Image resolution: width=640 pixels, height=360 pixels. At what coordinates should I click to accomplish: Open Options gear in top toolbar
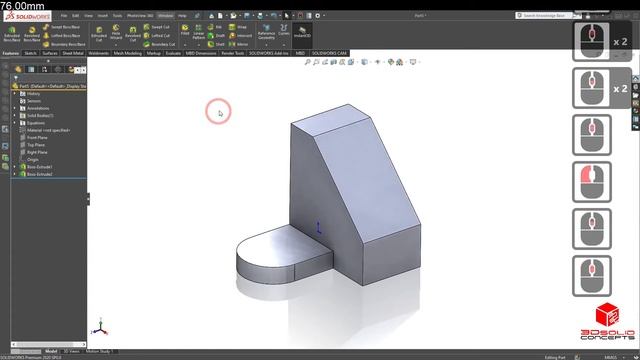318,16
